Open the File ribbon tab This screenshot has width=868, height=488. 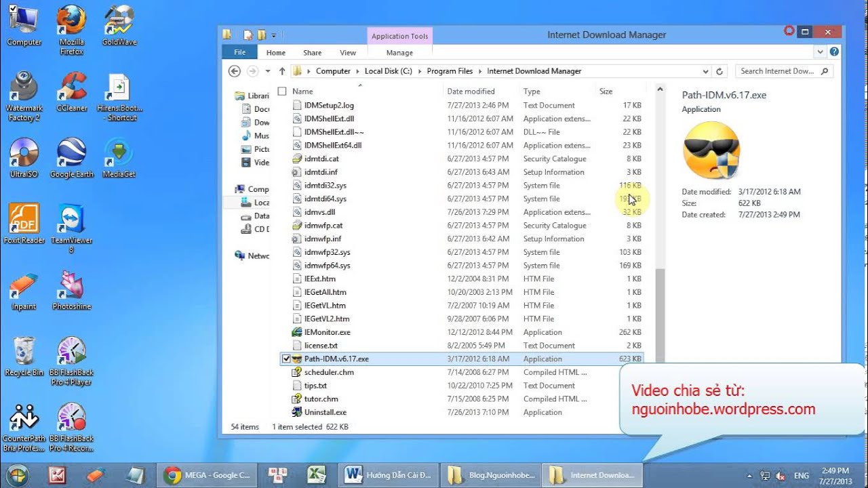[240, 52]
